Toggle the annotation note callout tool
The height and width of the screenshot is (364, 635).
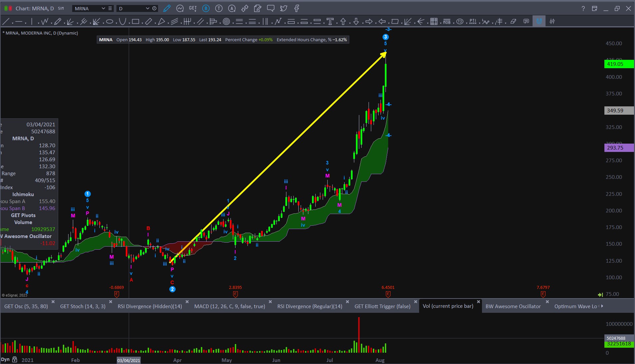coord(526,22)
